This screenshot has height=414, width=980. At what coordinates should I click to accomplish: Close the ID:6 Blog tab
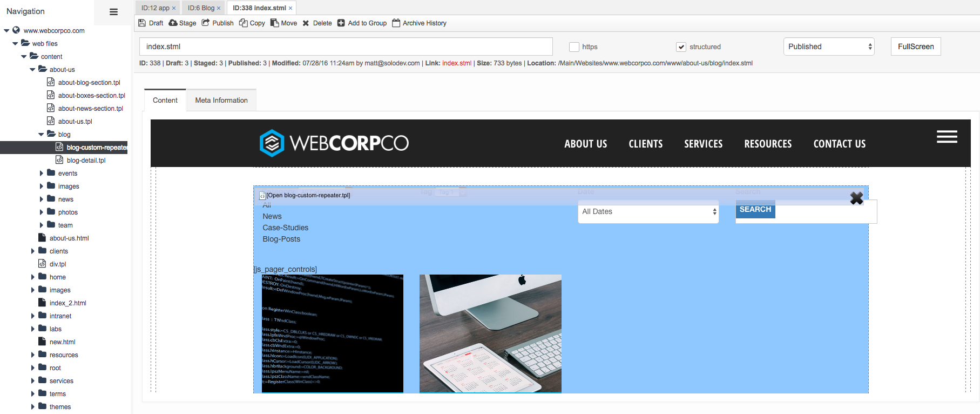[219, 8]
